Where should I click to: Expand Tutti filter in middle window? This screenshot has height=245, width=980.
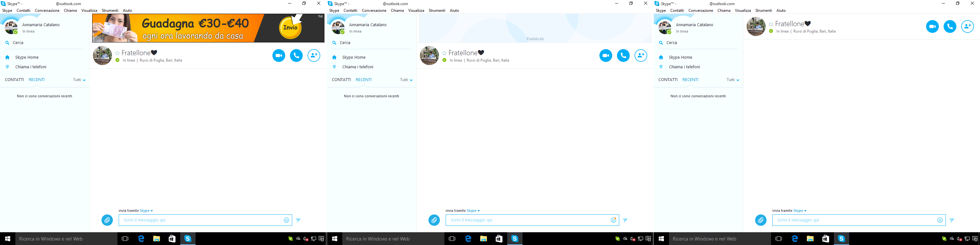[x=406, y=80]
